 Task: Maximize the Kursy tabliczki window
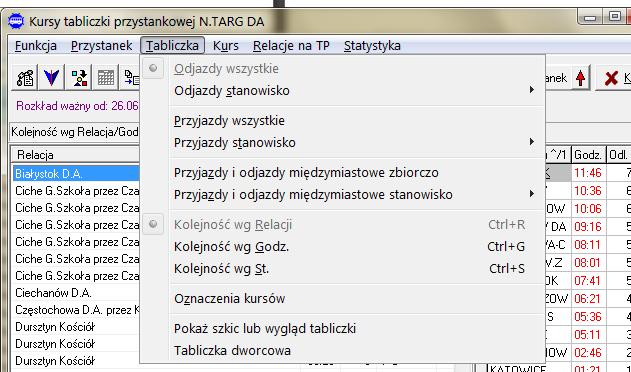(615, 17)
